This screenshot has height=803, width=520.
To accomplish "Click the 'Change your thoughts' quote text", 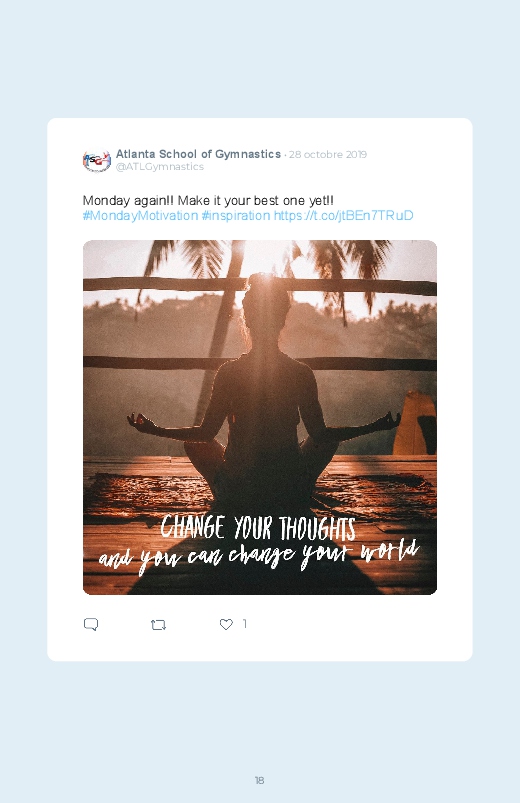I will pos(258,528).
